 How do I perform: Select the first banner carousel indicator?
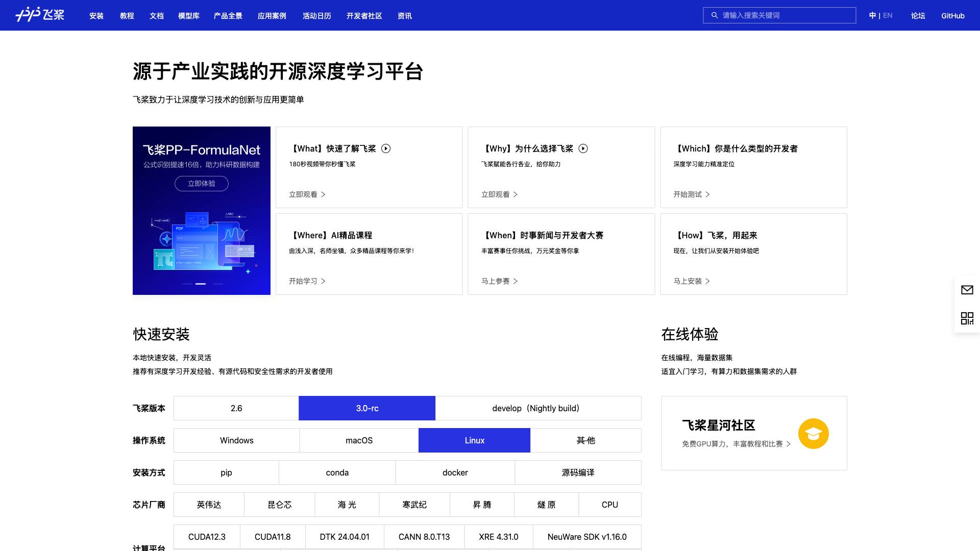tap(187, 284)
